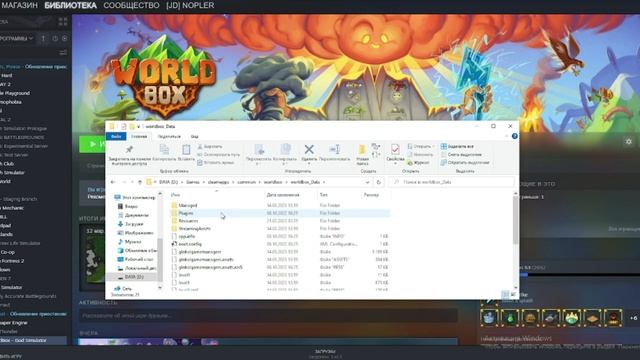
Task: Expand the Удалить dropdown arrow
Action: coord(309,164)
